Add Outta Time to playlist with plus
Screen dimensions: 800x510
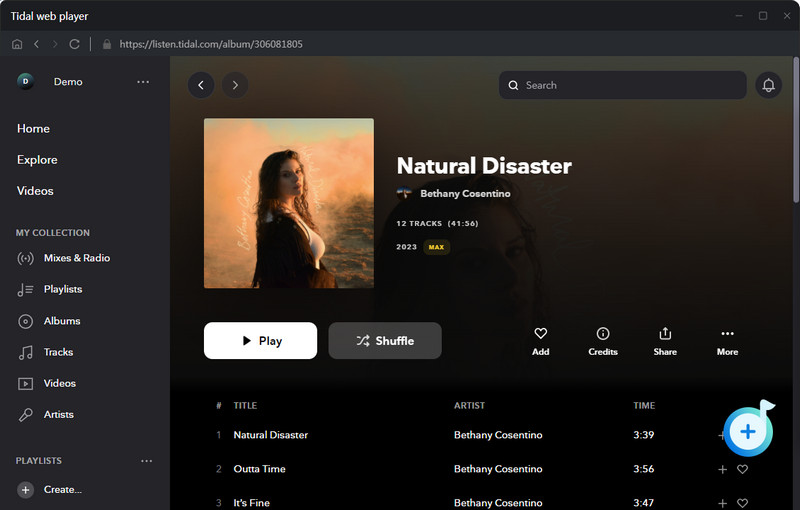click(x=722, y=469)
